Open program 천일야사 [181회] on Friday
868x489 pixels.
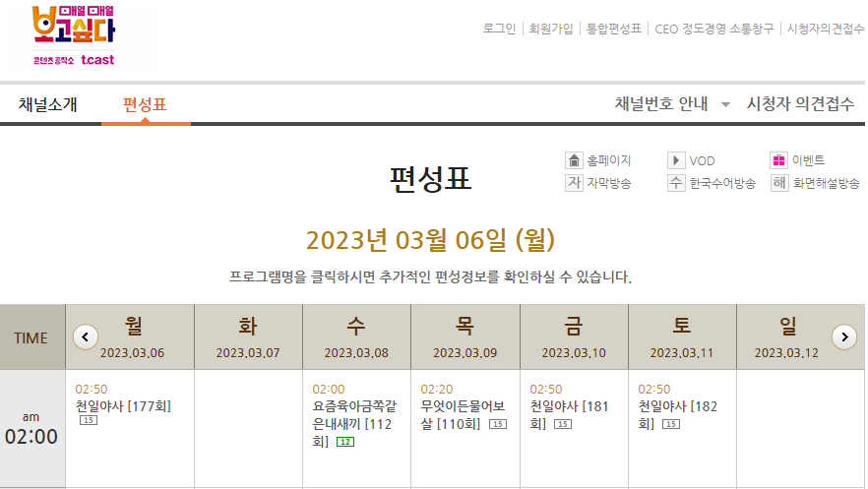point(569,415)
